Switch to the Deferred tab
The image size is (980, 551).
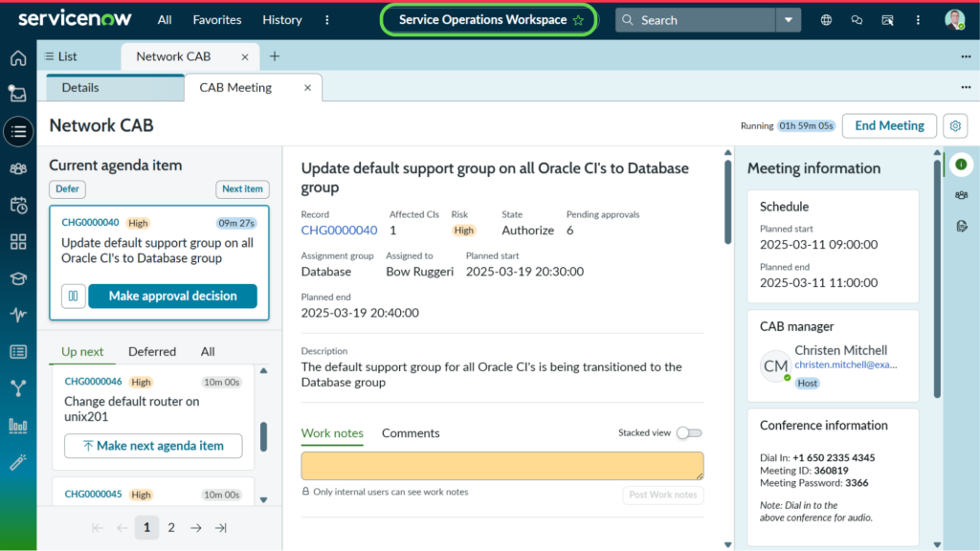[x=152, y=352]
